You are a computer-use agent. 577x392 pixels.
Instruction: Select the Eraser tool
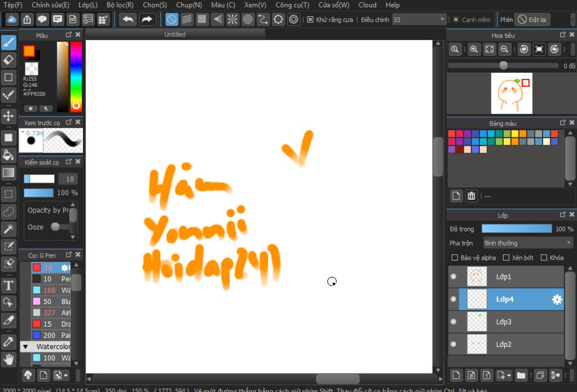click(x=8, y=60)
